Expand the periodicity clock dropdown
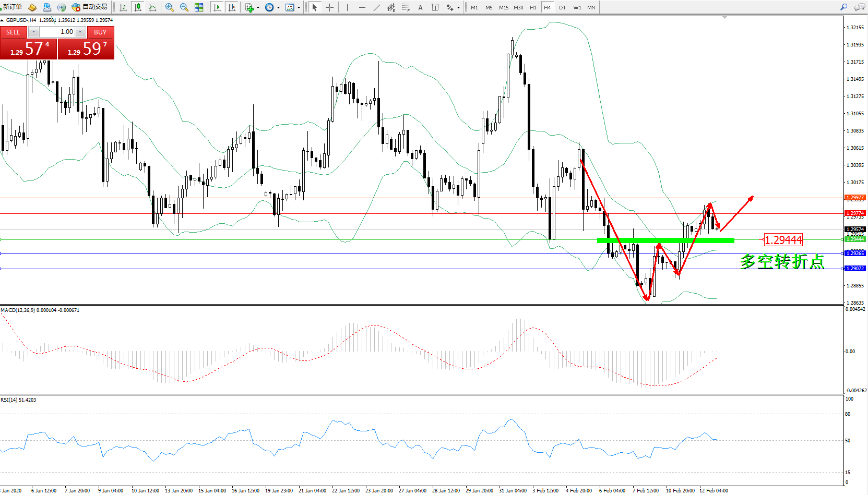 point(278,7)
